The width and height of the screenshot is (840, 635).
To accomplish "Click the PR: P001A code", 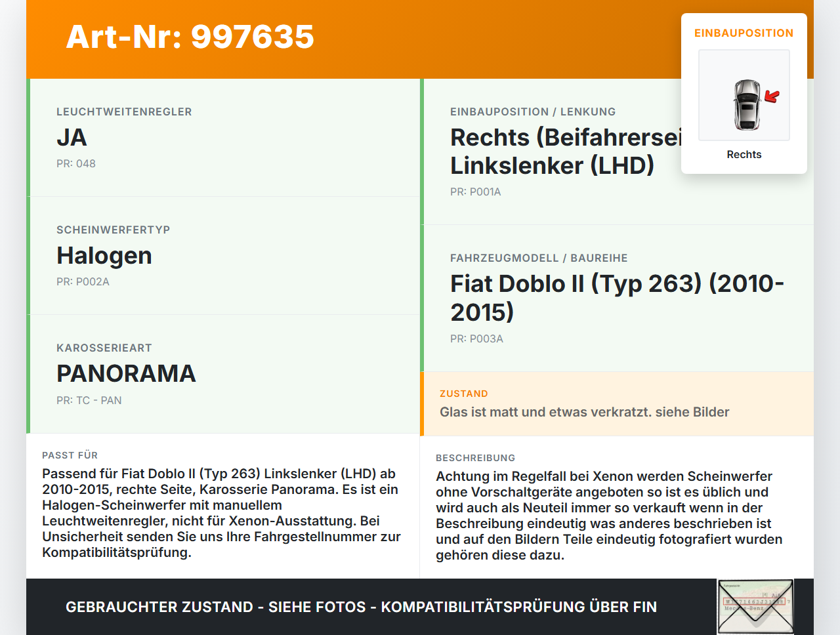I will coord(476,192).
